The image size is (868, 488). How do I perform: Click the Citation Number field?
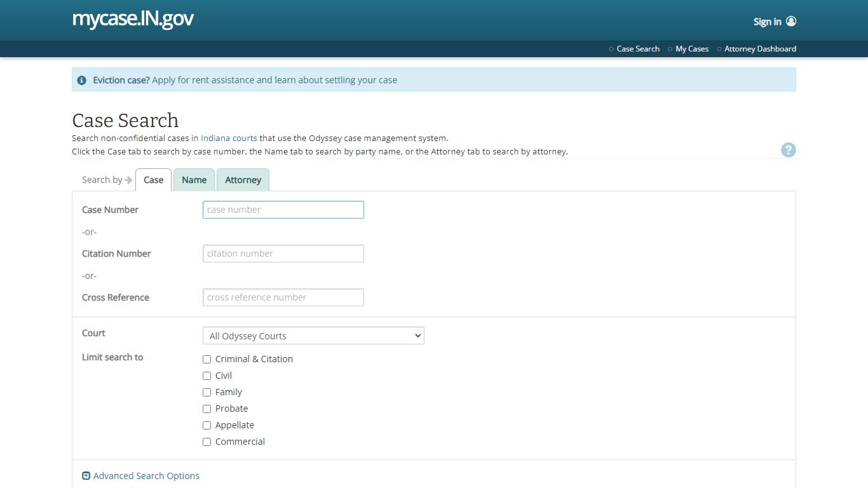pyautogui.click(x=283, y=254)
